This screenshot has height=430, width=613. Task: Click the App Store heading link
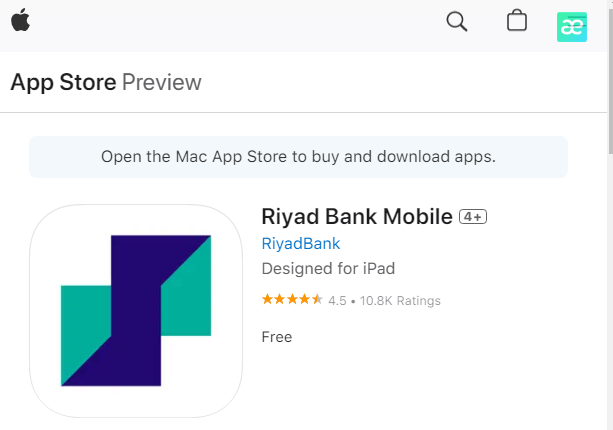(63, 82)
